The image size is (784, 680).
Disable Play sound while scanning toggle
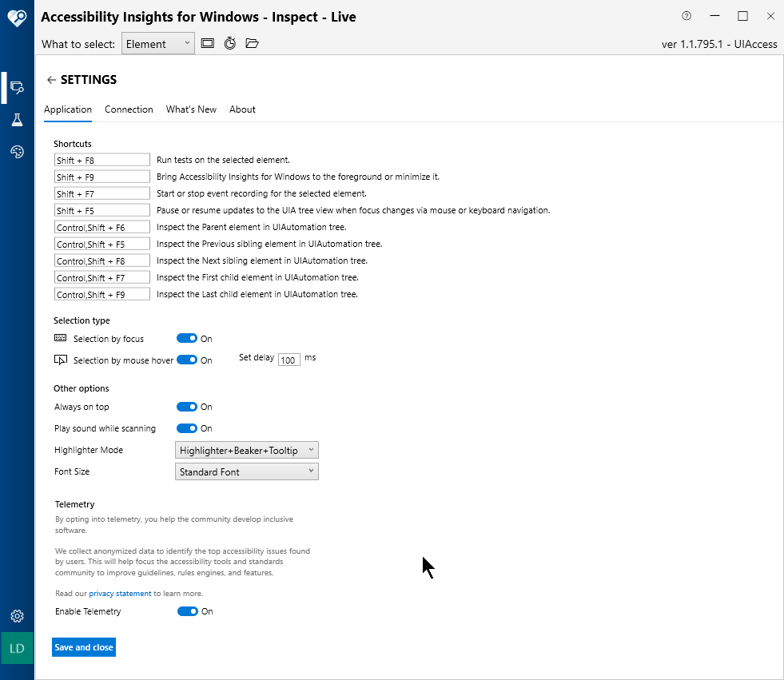187,428
